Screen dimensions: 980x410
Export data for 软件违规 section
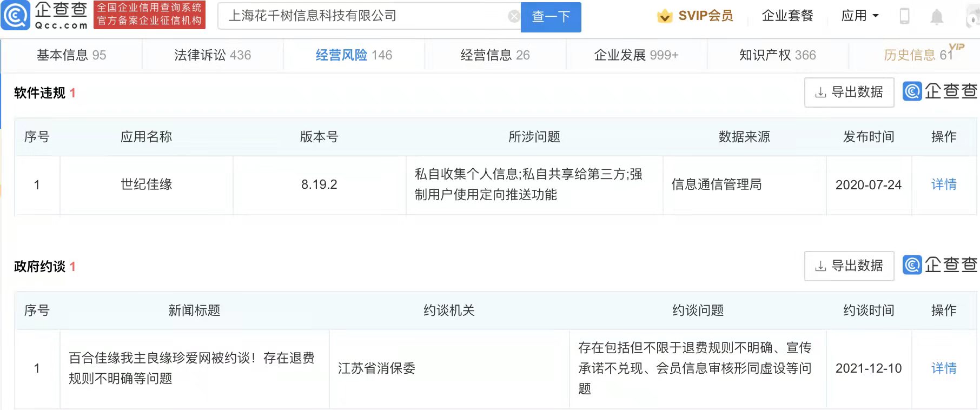point(849,92)
